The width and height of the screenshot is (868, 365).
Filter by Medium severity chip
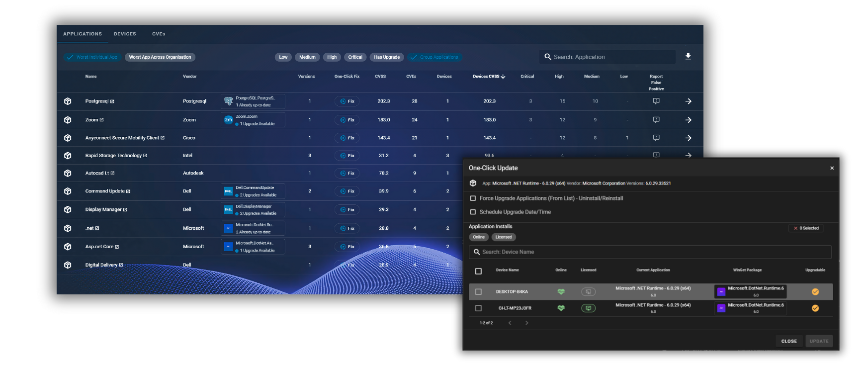pos(307,57)
